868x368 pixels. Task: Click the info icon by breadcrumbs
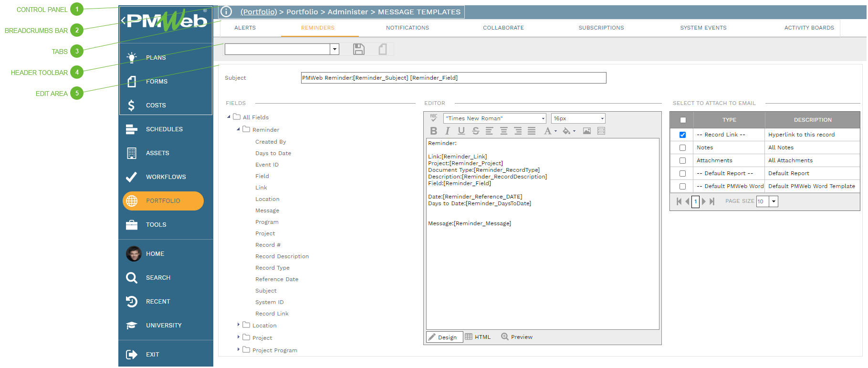pyautogui.click(x=226, y=12)
